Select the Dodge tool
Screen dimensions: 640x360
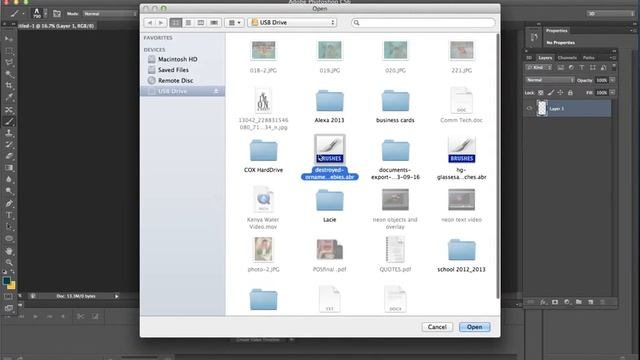pos(9,191)
